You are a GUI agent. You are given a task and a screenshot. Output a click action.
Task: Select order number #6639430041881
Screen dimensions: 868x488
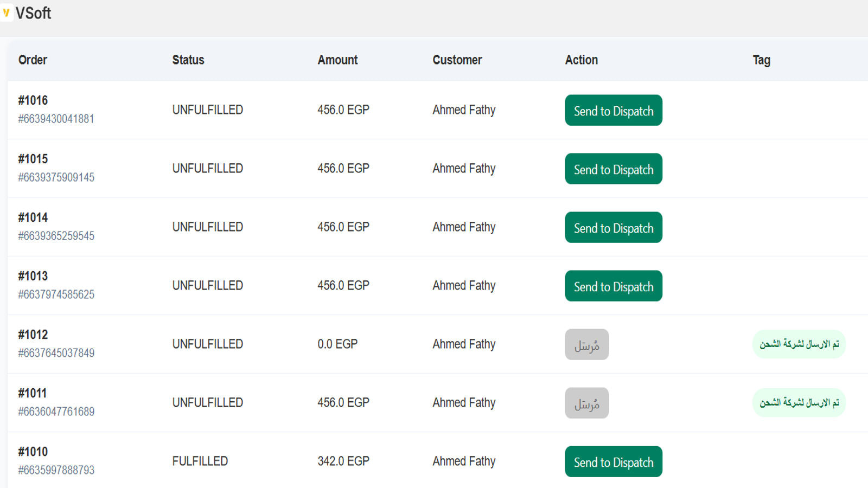56,119
